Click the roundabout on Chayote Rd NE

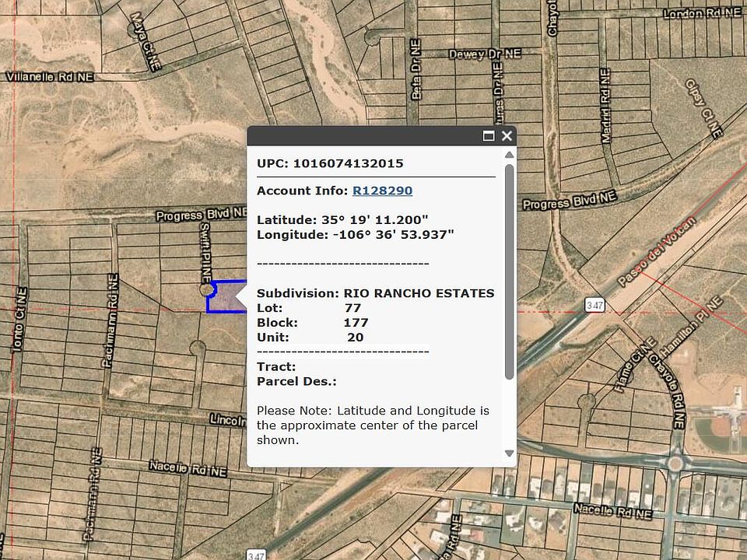674,464
